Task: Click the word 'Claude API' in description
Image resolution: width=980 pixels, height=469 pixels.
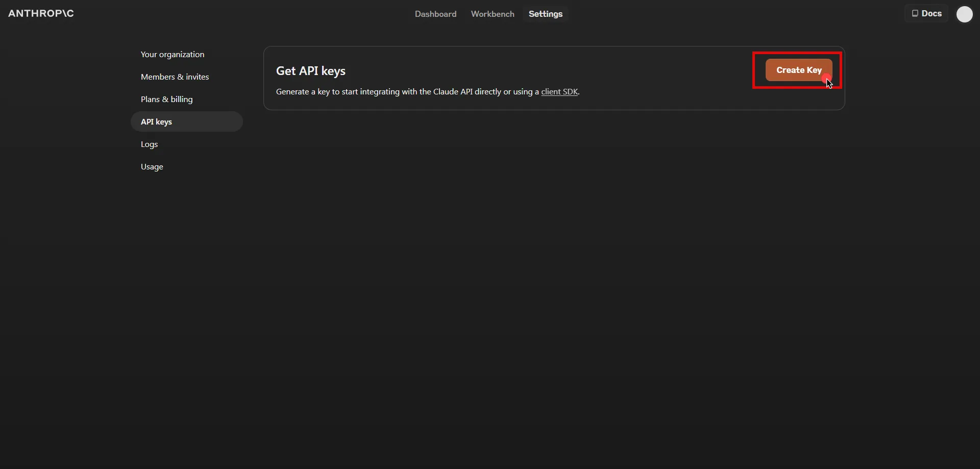Action: 452,92
